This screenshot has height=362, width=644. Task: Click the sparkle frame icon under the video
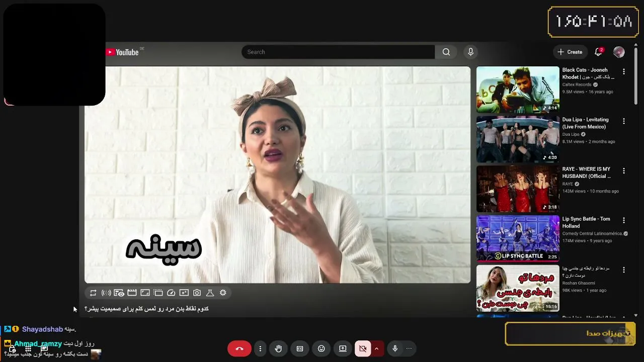coord(184,293)
